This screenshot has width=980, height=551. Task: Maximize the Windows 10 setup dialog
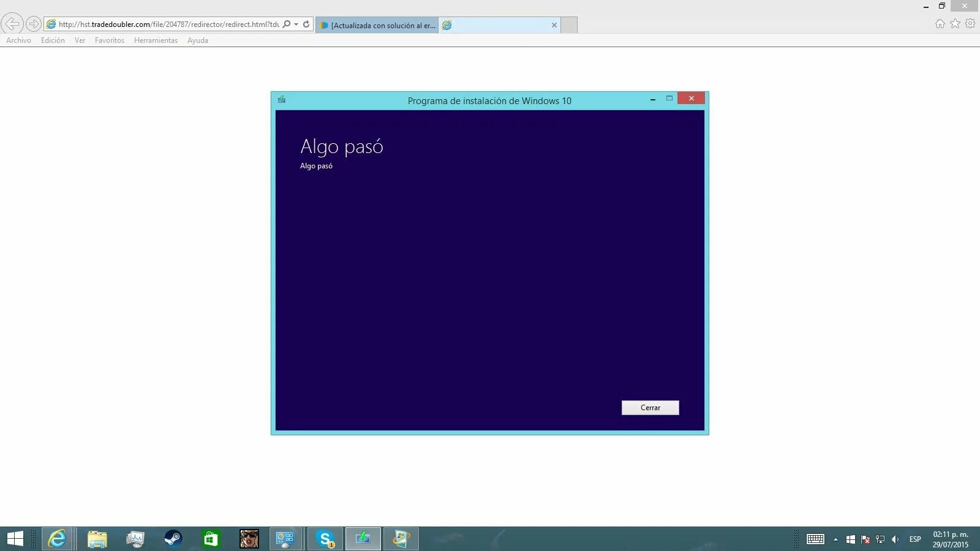[x=669, y=99]
